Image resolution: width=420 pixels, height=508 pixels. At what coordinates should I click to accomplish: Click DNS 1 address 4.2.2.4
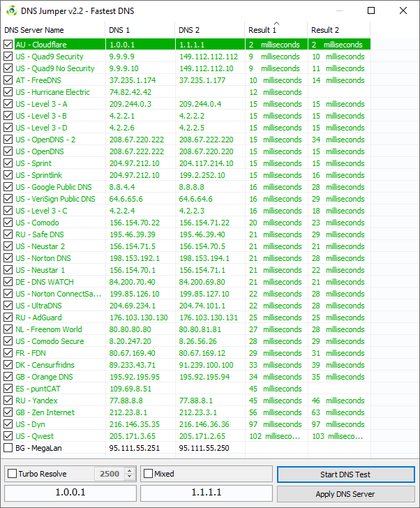(122, 211)
